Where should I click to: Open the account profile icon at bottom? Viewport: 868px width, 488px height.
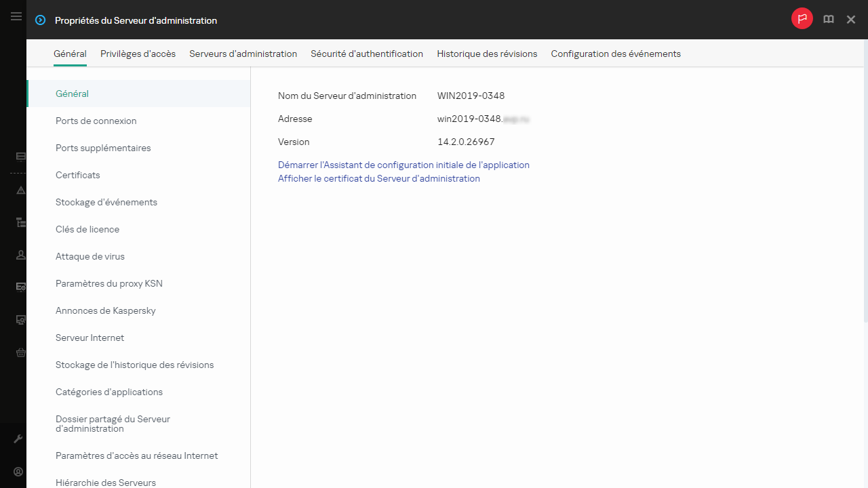[19, 472]
